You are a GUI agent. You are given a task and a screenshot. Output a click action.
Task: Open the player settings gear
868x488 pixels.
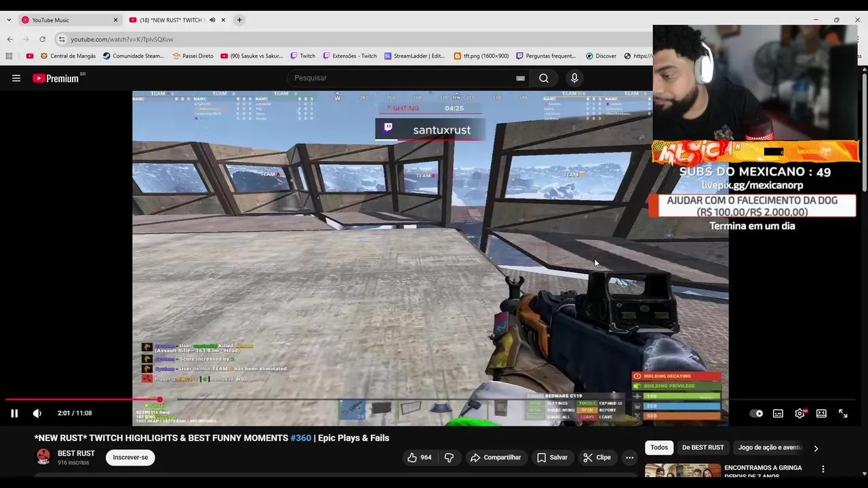coord(800,413)
